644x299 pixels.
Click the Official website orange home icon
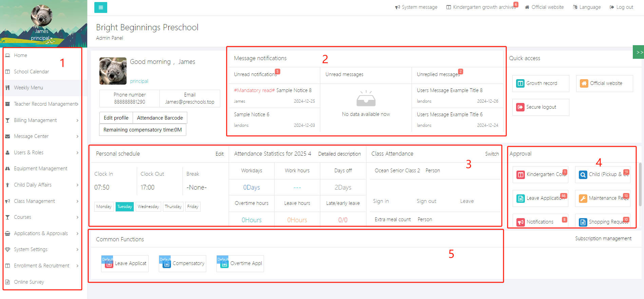tap(584, 83)
